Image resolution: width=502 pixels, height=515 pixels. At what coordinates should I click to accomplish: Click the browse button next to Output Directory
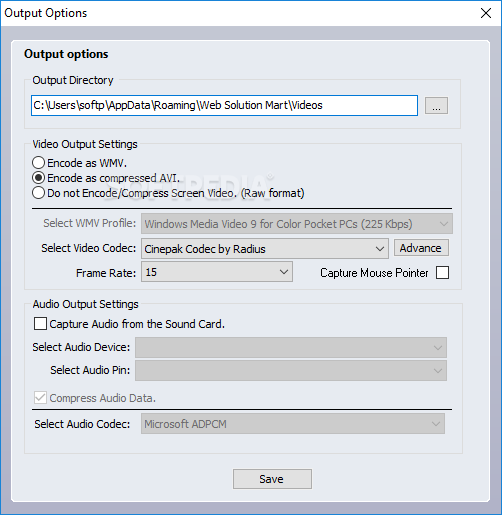coord(436,106)
